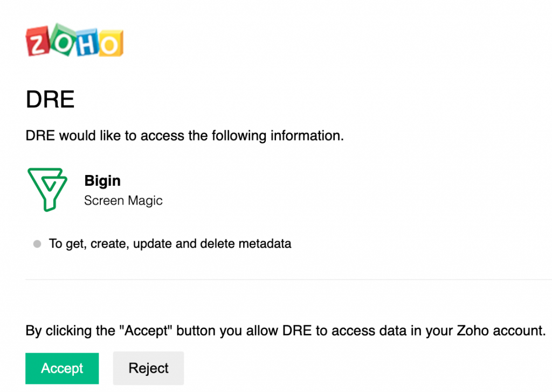552x392 pixels.
Task: Click the gray bullet beside metadata permission
Action: (37, 243)
